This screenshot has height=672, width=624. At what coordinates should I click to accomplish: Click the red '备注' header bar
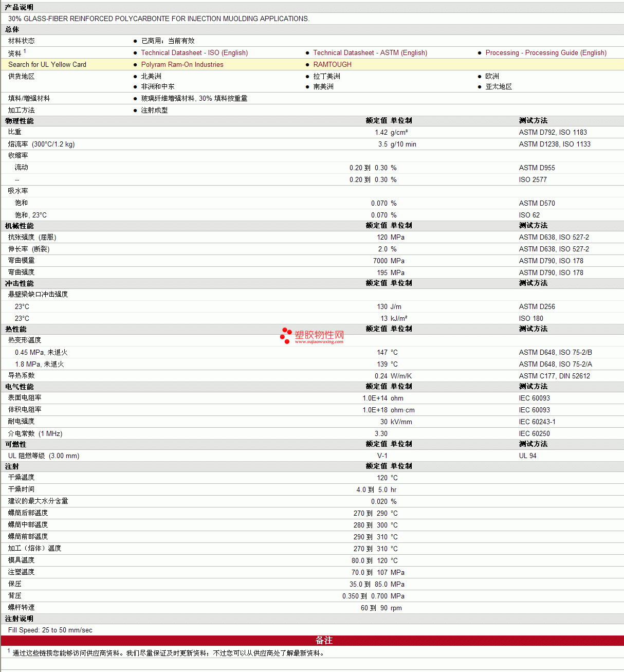point(312,641)
